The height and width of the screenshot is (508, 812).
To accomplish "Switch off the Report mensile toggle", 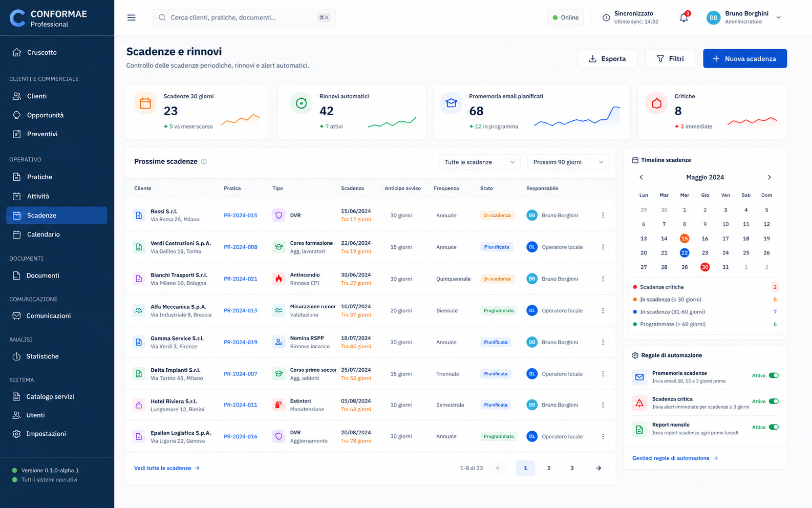I will click(774, 427).
